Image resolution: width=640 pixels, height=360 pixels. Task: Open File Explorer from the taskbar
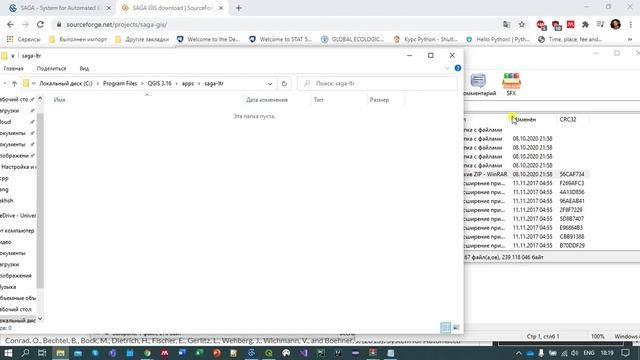[x=60, y=353]
